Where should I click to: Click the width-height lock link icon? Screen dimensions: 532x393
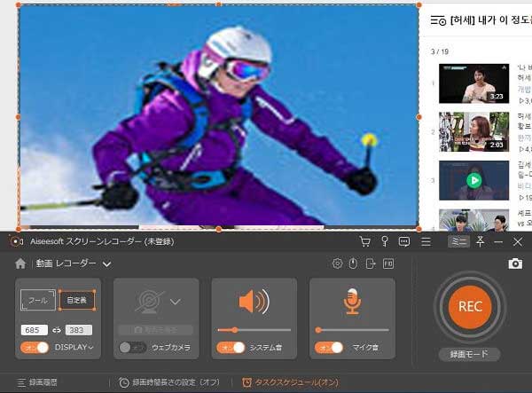coord(57,330)
